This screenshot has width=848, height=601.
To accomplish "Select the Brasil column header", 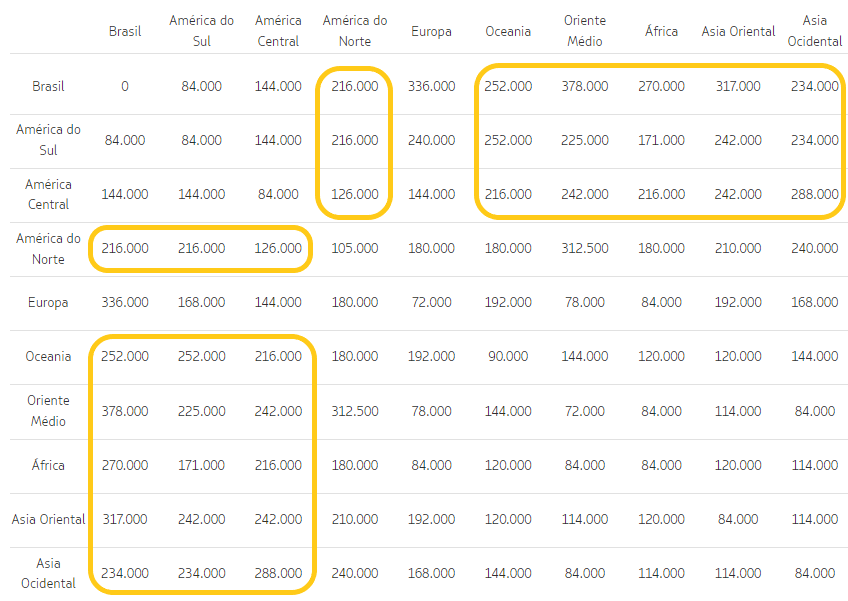I will click(124, 31).
